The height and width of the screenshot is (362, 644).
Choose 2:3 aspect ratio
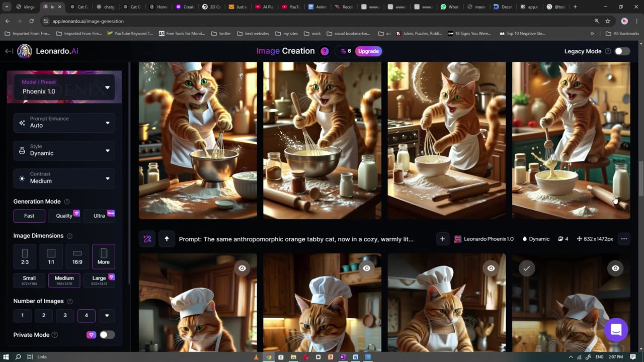click(x=25, y=256)
